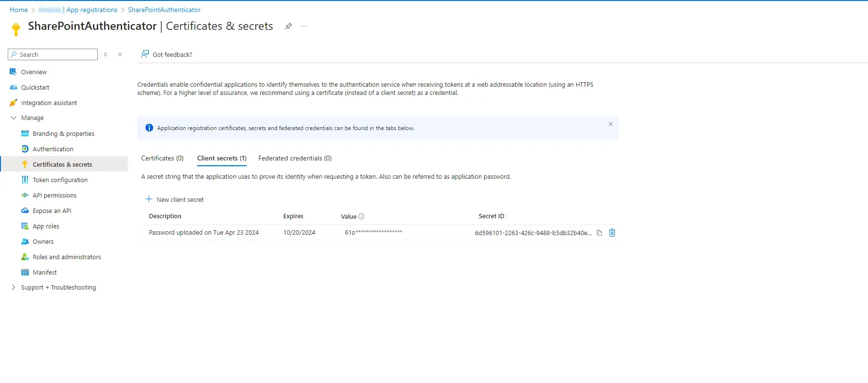The height and width of the screenshot is (383, 868).
Task: Click the Quickstart cloud icon
Action: point(13,87)
